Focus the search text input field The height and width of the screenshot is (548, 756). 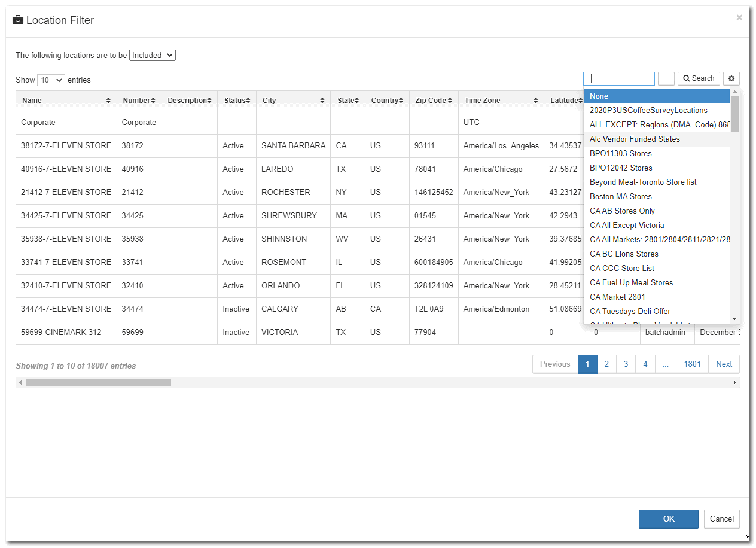click(618, 78)
